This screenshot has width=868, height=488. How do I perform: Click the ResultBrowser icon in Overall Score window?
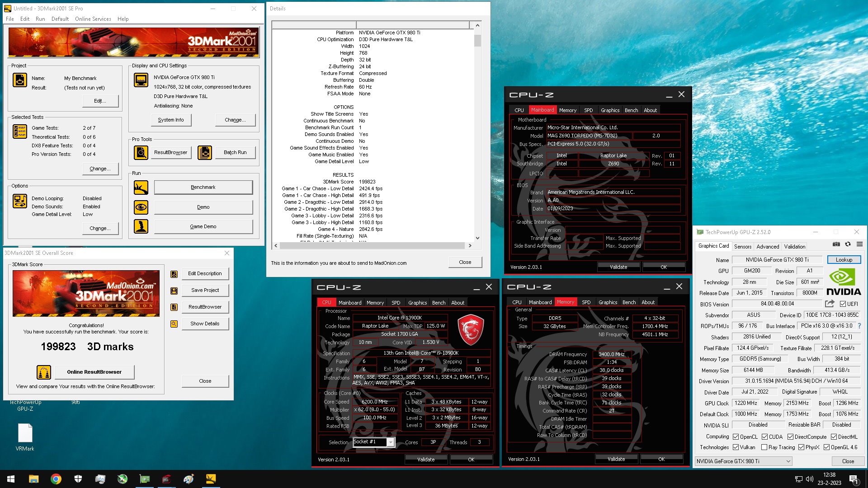pos(174,307)
